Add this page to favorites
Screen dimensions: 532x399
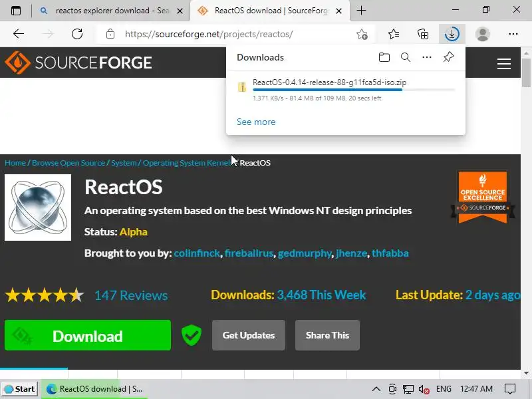coord(362,34)
